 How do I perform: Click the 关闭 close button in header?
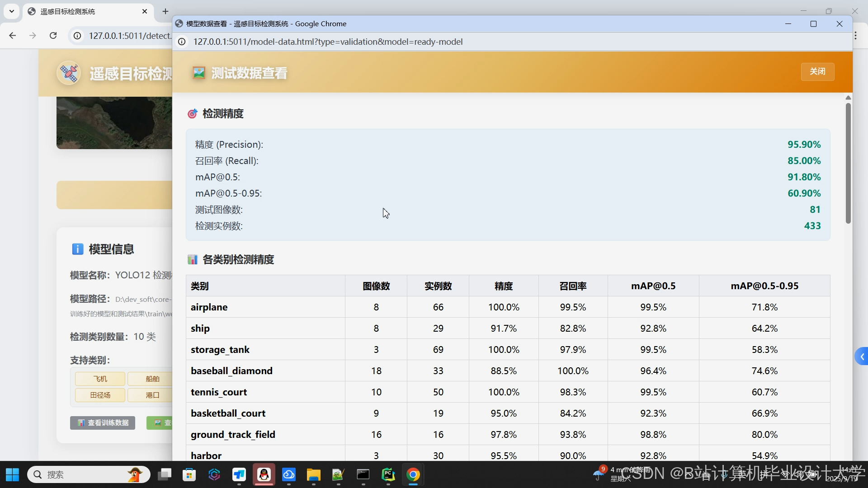click(x=817, y=71)
